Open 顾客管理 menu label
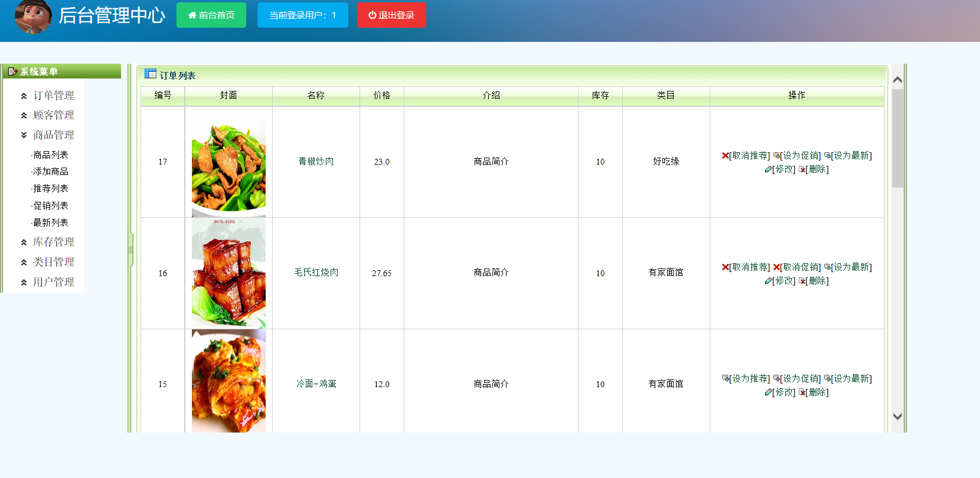 point(54,115)
